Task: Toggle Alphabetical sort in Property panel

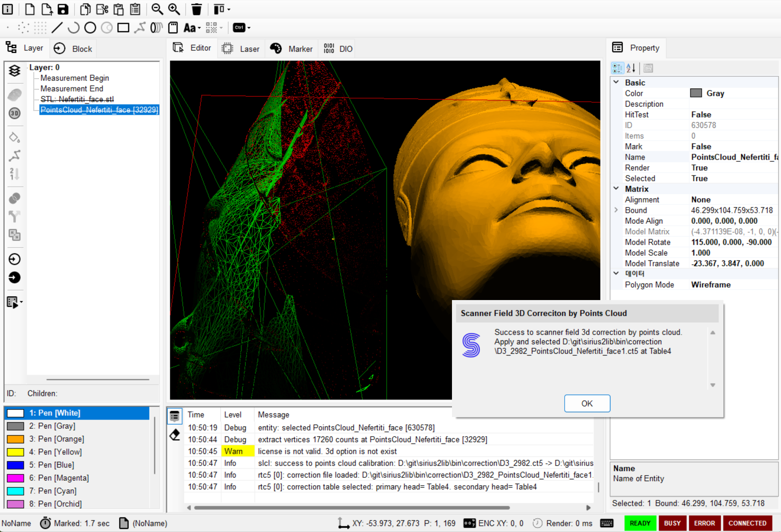Action: click(631, 68)
